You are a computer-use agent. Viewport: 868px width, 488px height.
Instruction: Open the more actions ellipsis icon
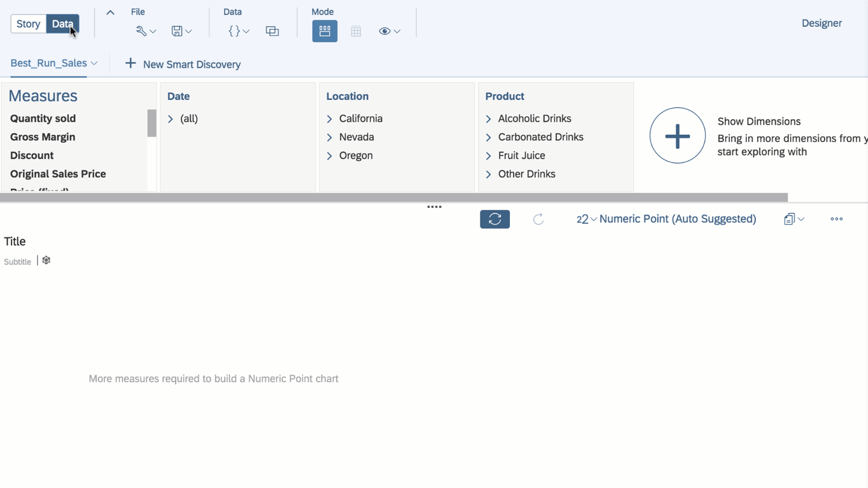836,219
